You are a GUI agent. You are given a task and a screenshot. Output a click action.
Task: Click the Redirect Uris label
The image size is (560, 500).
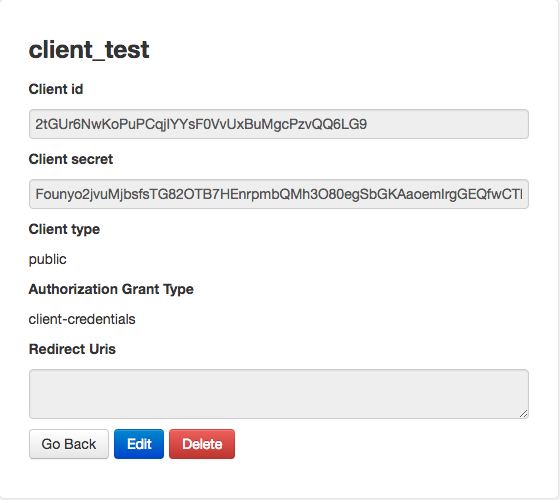click(72, 349)
